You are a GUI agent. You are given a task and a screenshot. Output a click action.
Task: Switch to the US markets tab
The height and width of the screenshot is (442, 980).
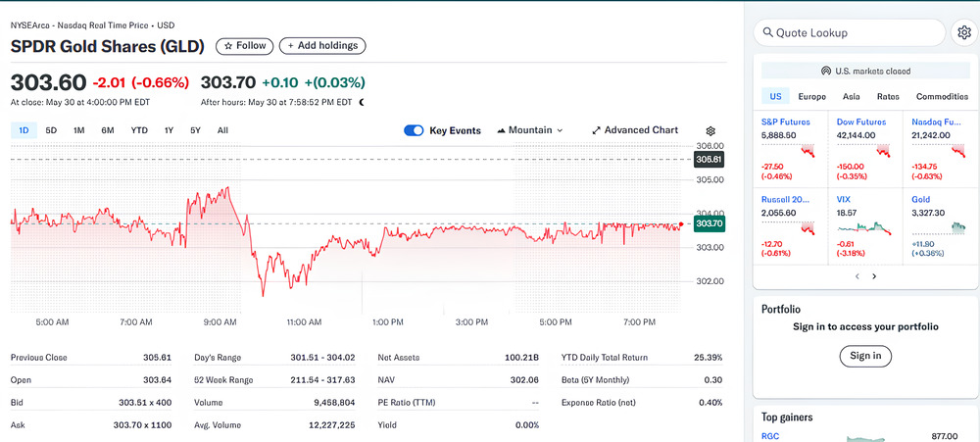click(x=775, y=96)
